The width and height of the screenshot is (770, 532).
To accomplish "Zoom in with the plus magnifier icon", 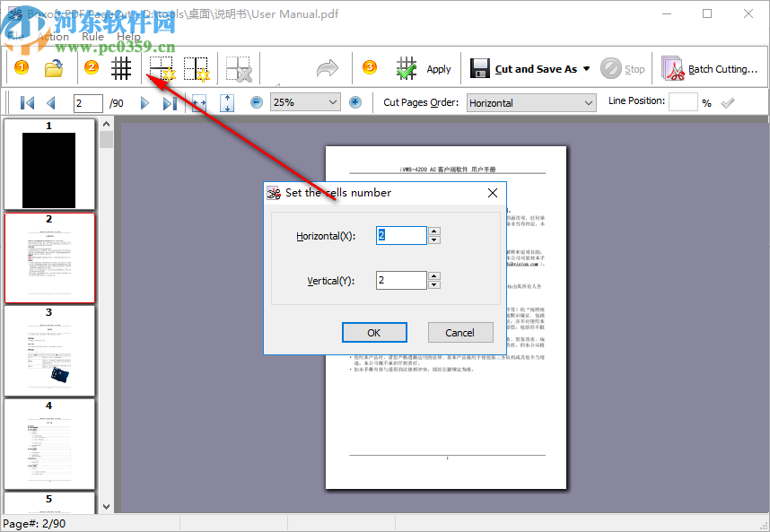I will click(x=355, y=101).
